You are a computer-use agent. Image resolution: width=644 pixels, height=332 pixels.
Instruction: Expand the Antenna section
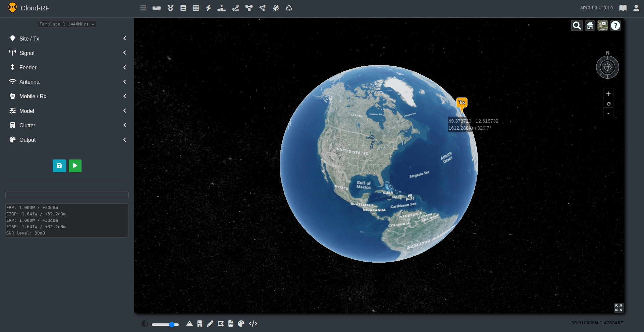tap(67, 82)
